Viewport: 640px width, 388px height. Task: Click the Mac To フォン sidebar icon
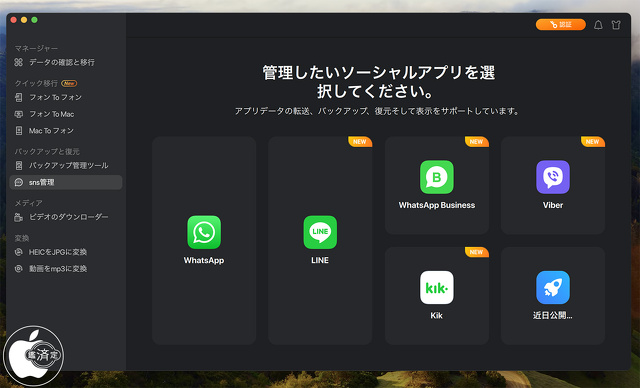coord(19,131)
